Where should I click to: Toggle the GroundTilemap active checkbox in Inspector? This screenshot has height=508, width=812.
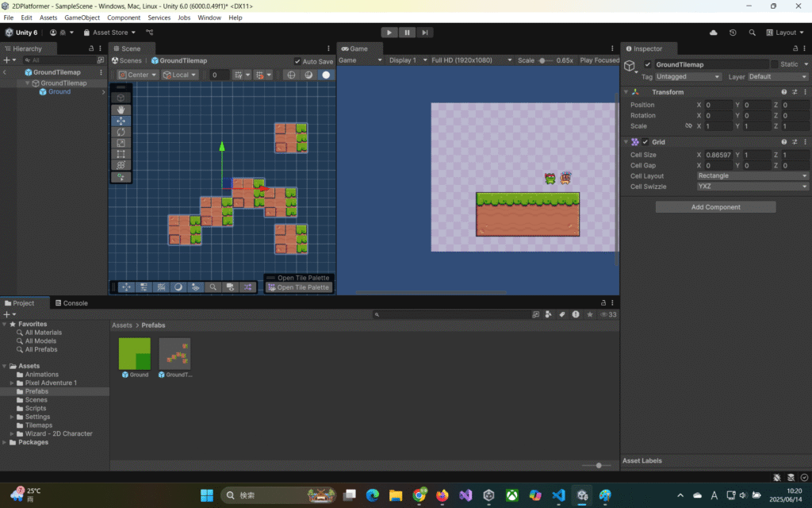(647, 64)
